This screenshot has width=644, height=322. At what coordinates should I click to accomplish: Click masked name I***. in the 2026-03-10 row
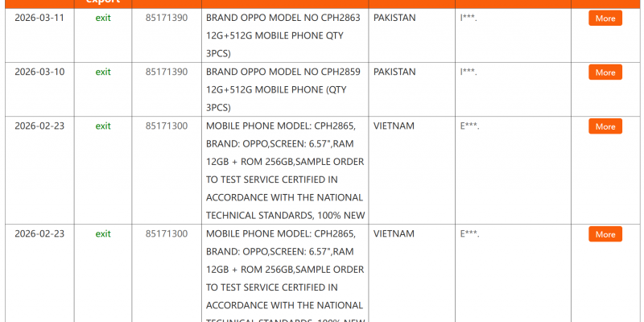(469, 72)
